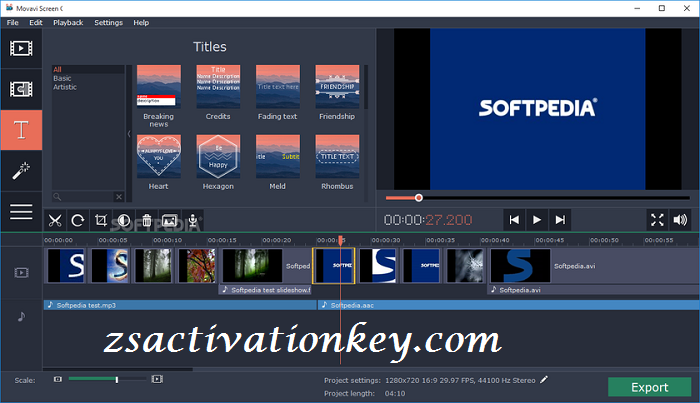The image size is (700, 403).
Task: Click the 00:00:27.200 timecode display
Action: coord(428,220)
